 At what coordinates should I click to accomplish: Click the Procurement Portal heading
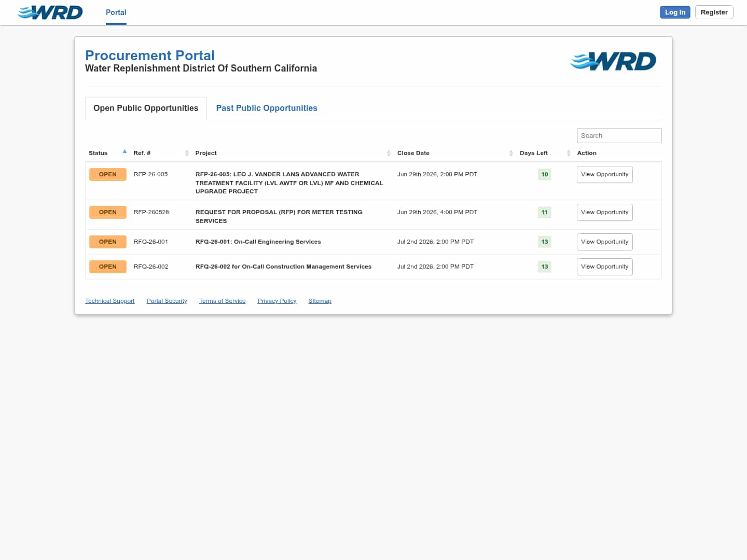[x=150, y=55]
